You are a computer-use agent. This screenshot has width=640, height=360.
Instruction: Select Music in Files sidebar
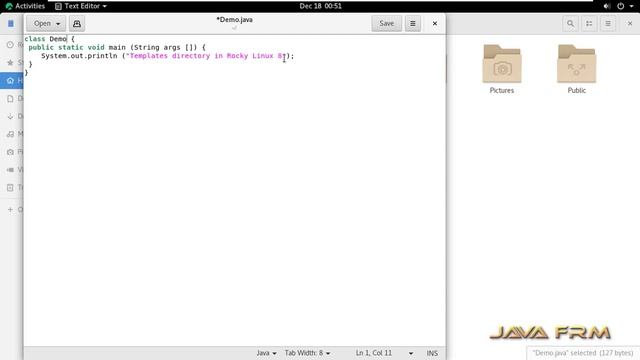(x=12, y=134)
